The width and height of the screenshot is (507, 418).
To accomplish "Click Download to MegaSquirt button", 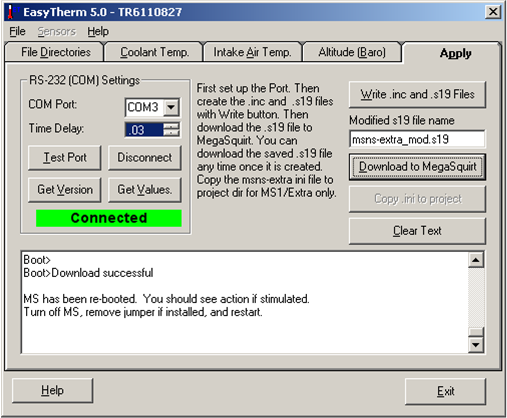I will [x=417, y=167].
